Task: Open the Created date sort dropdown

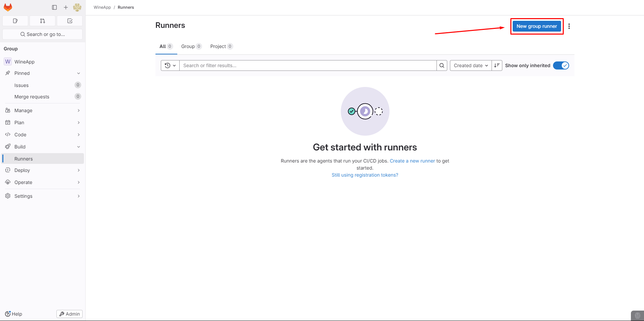Action: pyautogui.click(x=471, y=65)
